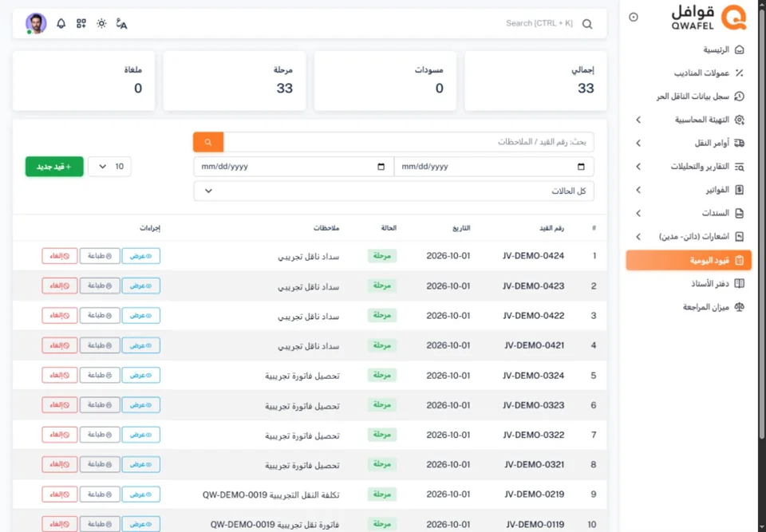Expand اشعارات (دائن- مدين) menu
Image resolution: width=766 pixels, height=532 pixels.
689,237
